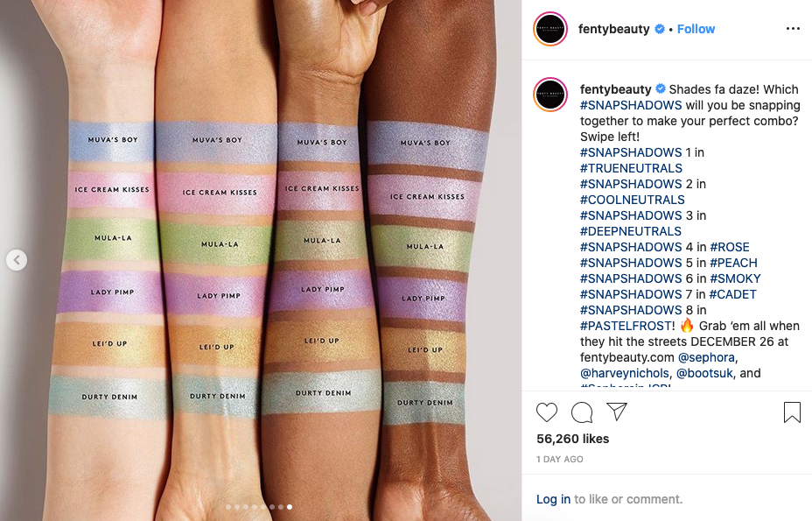Open the Log in link
812x521 pixels.
point(553,499)
